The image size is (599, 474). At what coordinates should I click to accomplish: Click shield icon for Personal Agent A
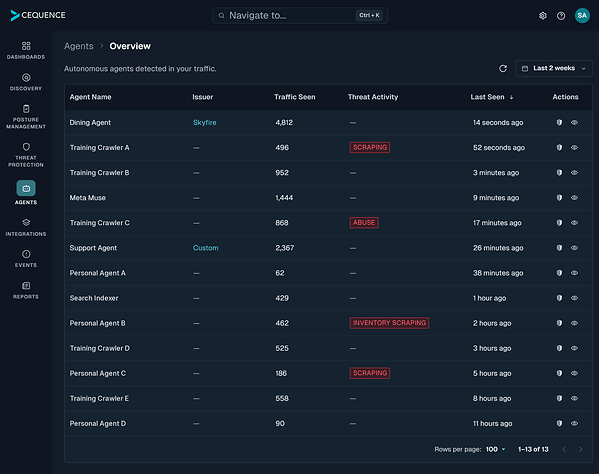[559, 273]
